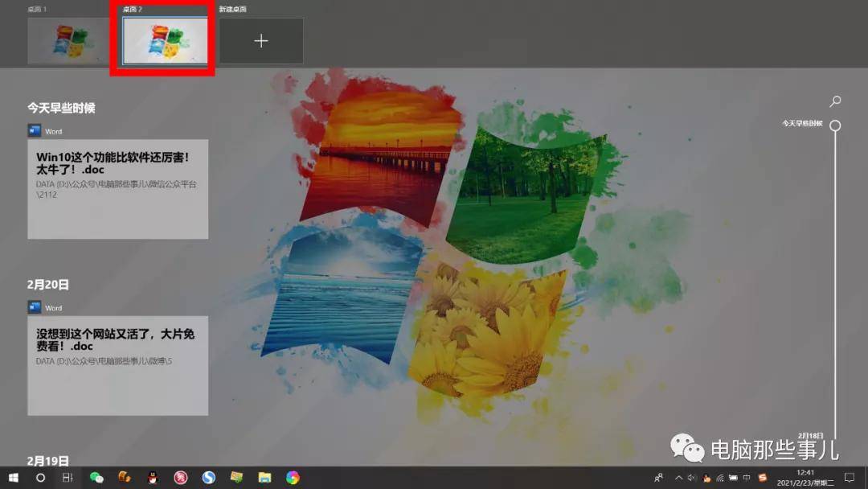Click the DATA path text ending in \2112

point(117,189)
